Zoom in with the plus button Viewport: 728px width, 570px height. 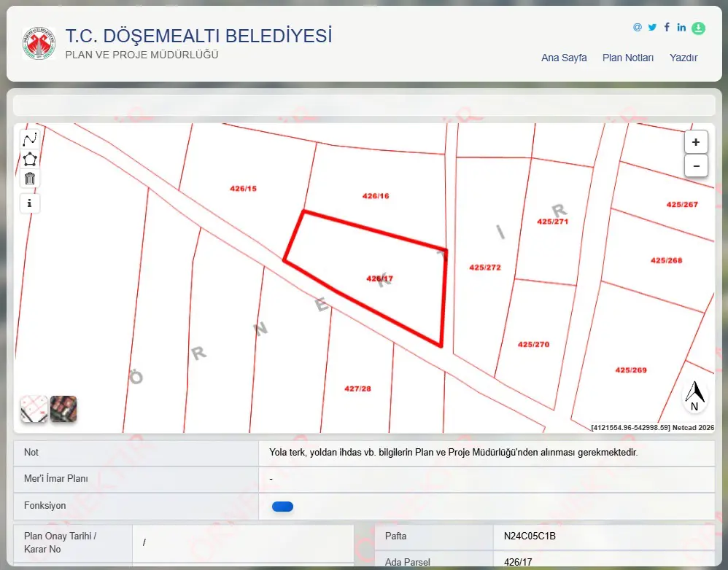tap(695, 142)
